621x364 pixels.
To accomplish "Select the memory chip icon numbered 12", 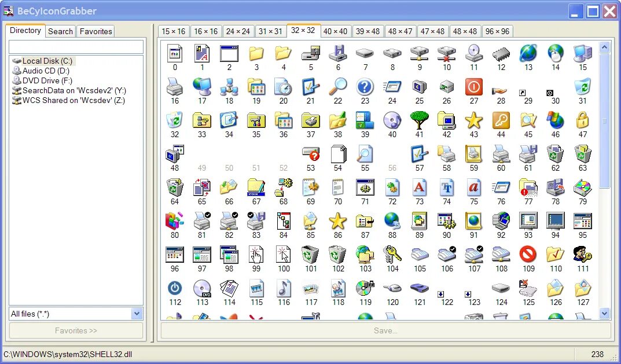I will coord(501,53).
